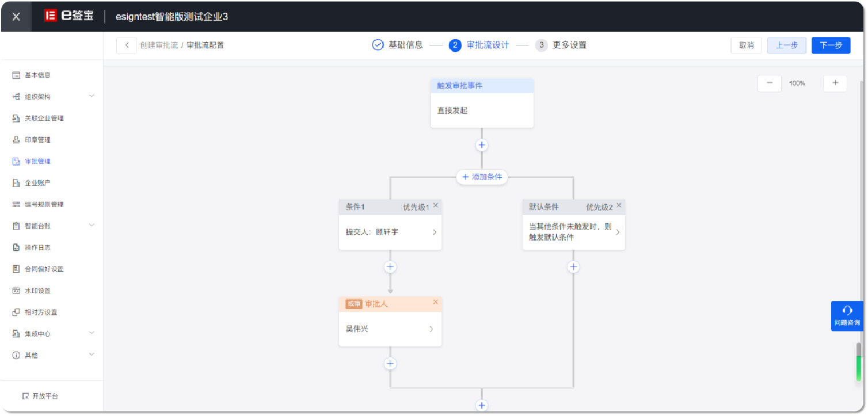Click the 印章管理 stamp icon
This screenshot has height=416, width=868.
[16, 140]
